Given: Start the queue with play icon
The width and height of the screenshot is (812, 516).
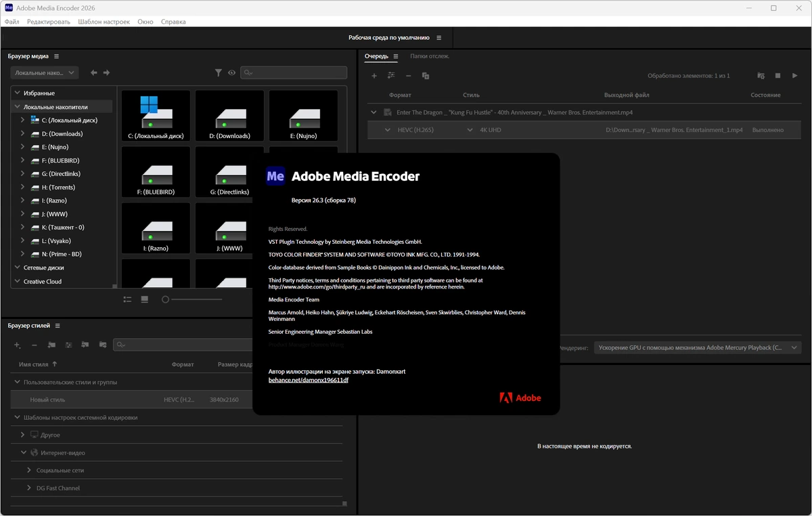Looking at the screenshot, I should point(795,76).
